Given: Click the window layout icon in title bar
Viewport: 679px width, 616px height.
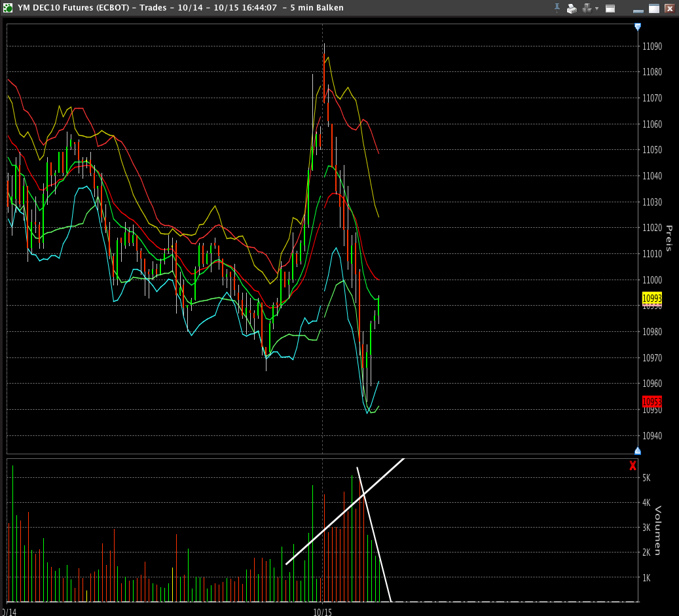Looking at the screenshot, I should (610, 9).
